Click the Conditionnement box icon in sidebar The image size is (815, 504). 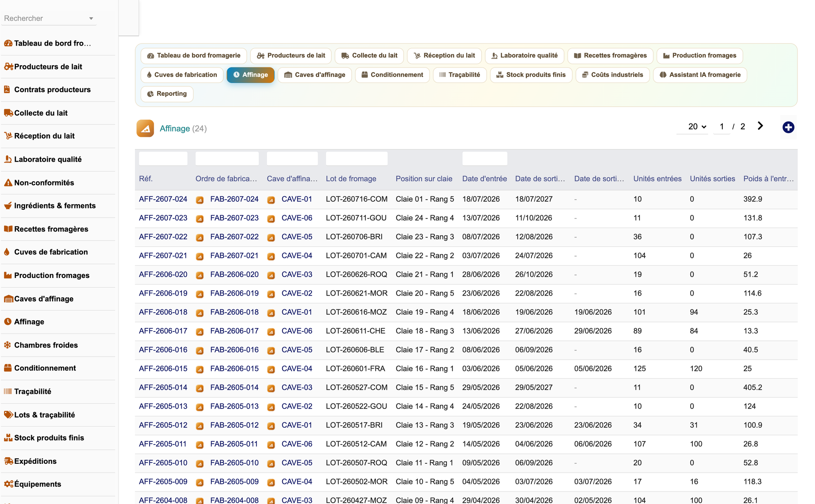pos(8,368)
